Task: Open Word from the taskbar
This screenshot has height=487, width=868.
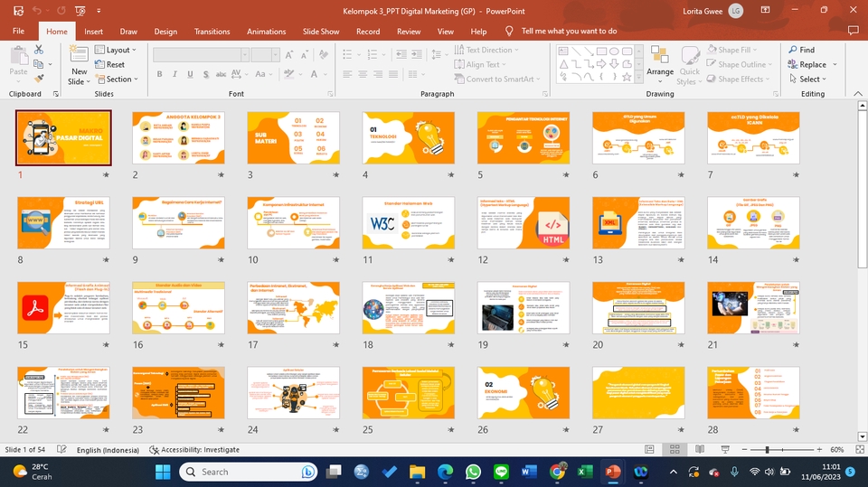Action: [x=529, y=472]
